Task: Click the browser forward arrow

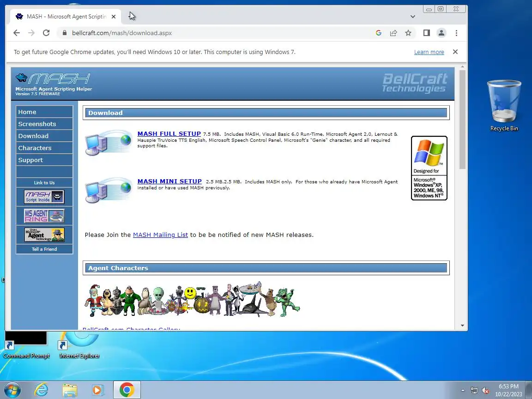Action: click(31, 33)
